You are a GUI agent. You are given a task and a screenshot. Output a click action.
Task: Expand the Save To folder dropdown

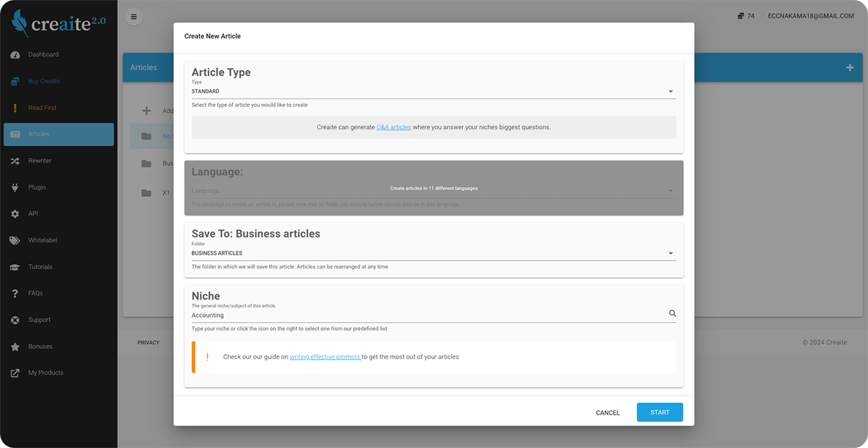pos(432,253)
